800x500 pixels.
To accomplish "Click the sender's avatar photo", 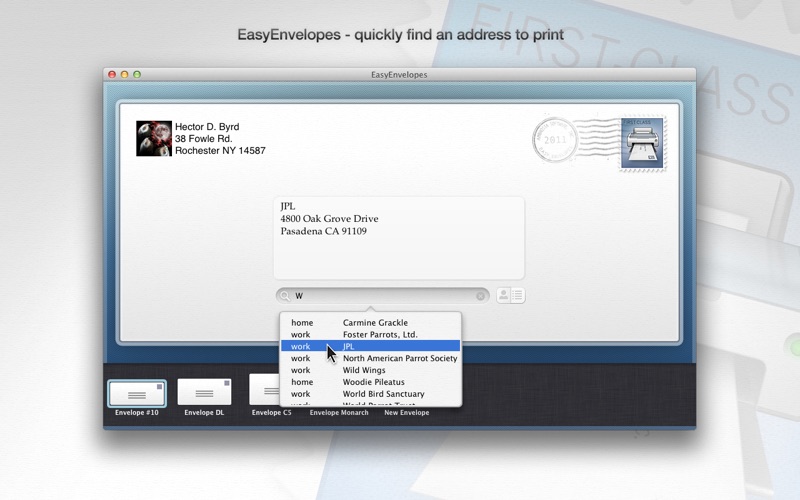I will [x=154, y=138].
